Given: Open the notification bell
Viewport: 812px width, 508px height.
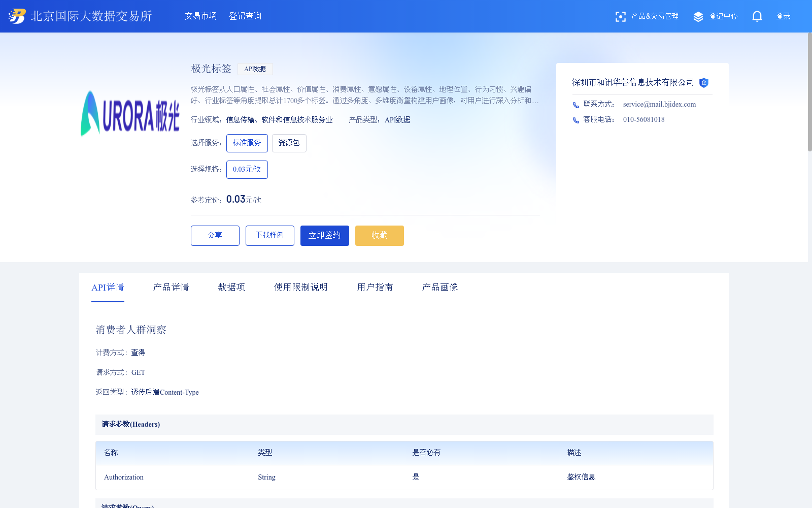Looking at the screenshot, I should [757, 16].
